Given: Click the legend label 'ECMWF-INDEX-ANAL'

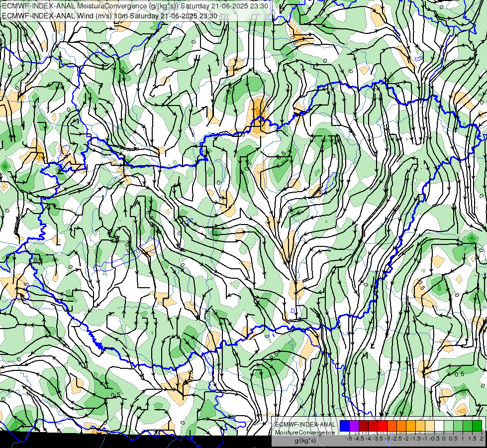Looking at the screenshot, I should coord(305,425).
